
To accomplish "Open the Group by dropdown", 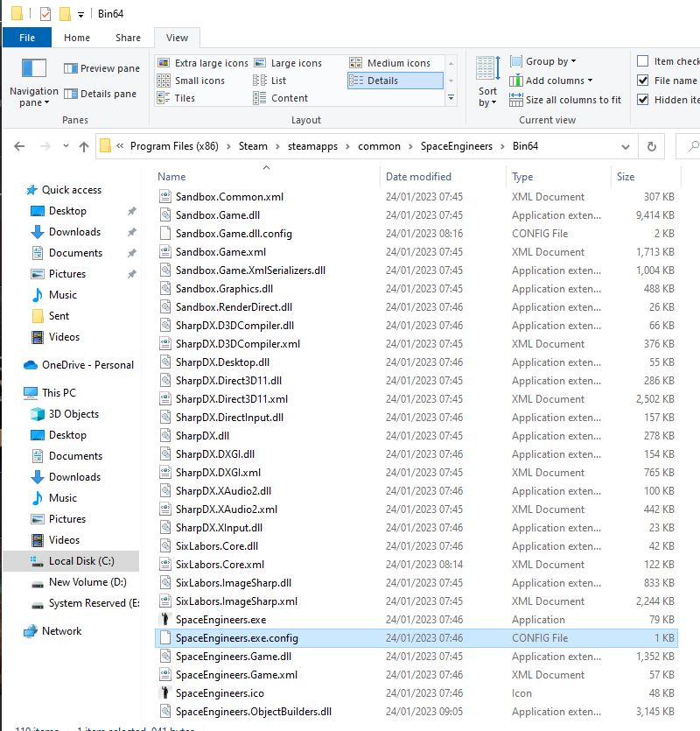I will point(550,61).
